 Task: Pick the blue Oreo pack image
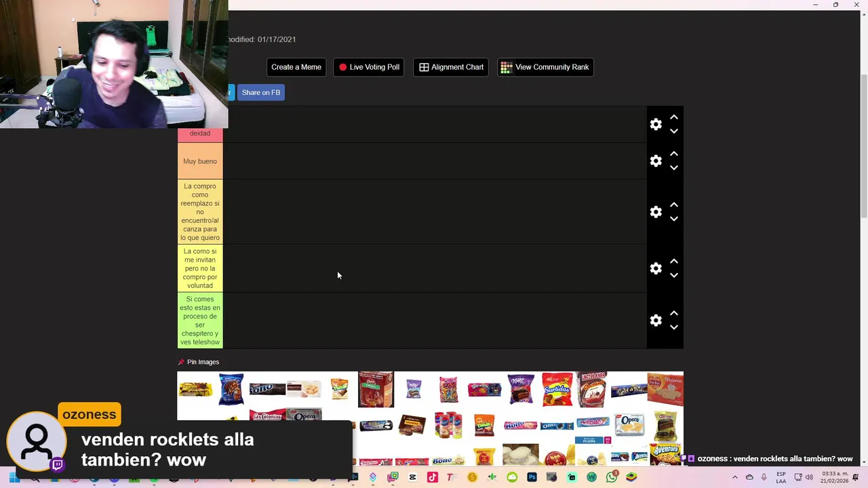click(557, 426)
